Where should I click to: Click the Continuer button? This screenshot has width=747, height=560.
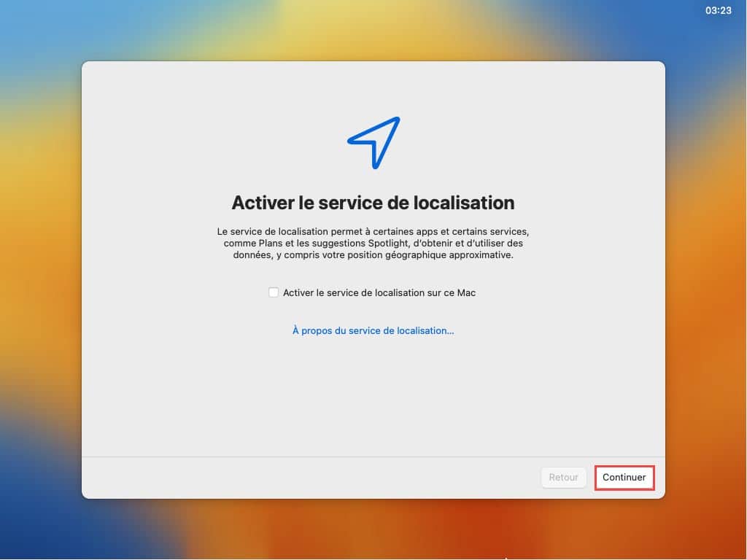coord(624,477)
